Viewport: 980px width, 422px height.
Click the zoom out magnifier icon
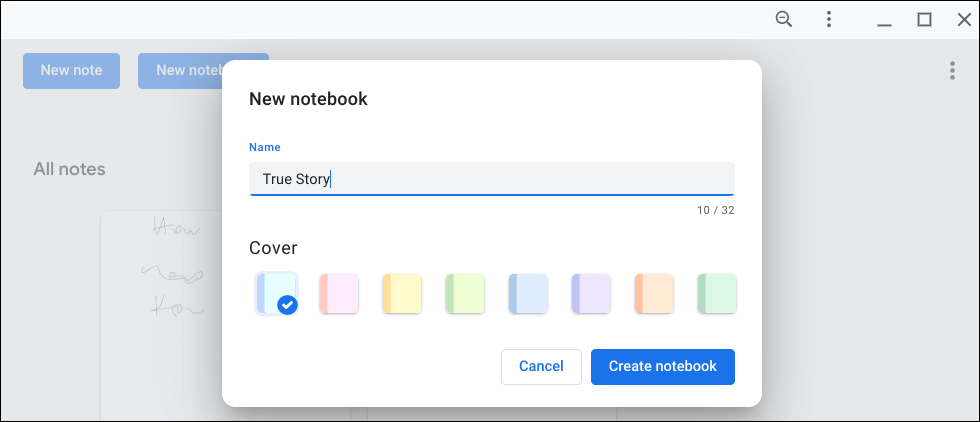(784, 19)
